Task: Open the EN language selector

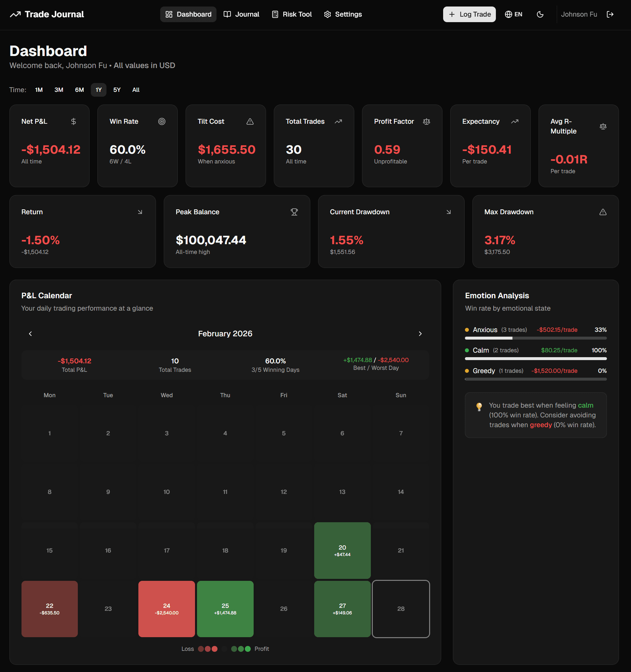Action: coord(513,14)
